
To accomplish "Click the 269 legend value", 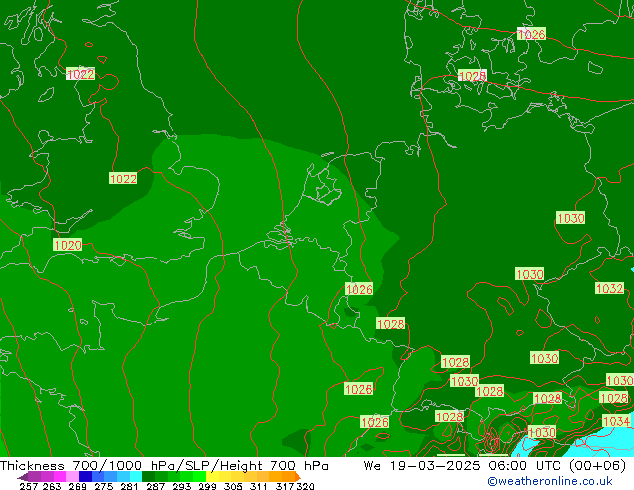I will pos(78,486).
